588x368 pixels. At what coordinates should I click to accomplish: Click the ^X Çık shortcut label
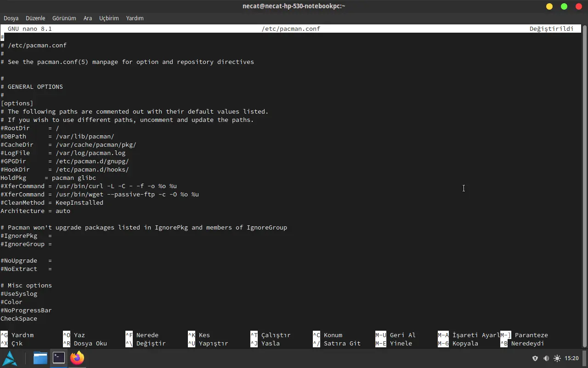coord(11,343)
